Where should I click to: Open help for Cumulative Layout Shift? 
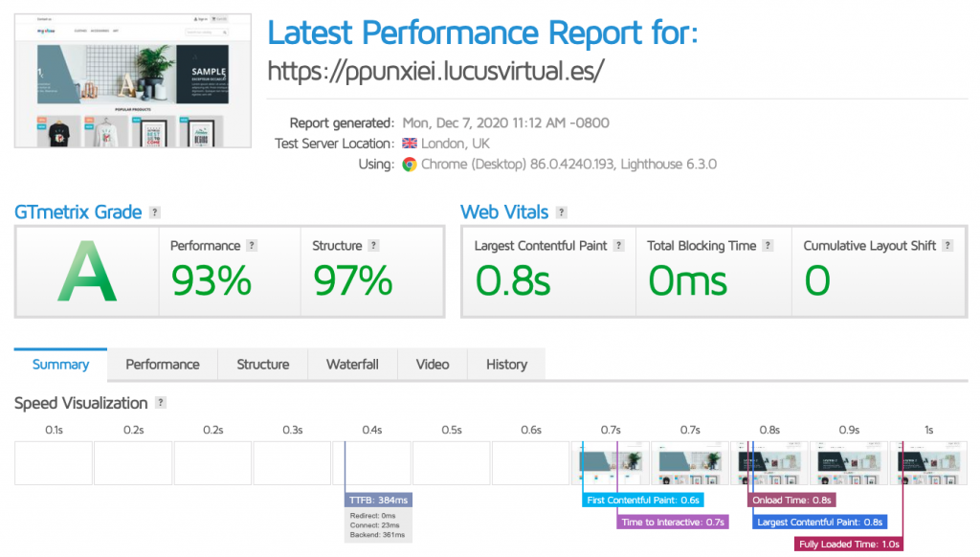pos(947,246)
